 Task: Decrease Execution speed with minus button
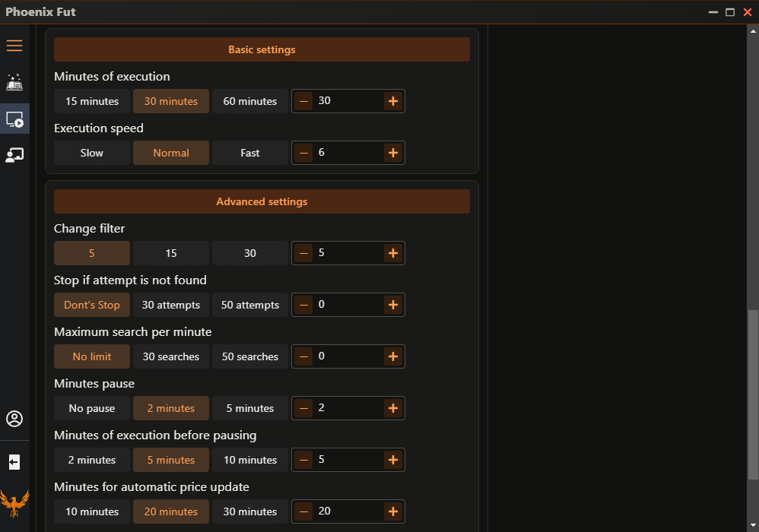303,153
